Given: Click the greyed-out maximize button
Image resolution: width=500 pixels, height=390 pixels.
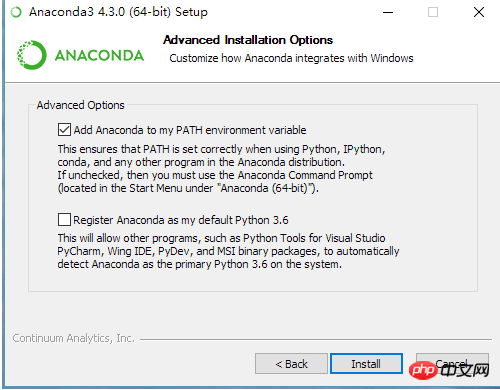Looking at the screenshot, I should click(x=433, y=12).
